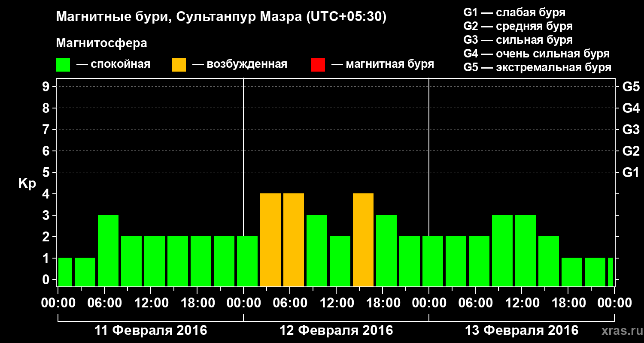
Task: Click the '12 Февраля 2016' date label
Action: tap(336, 331)
